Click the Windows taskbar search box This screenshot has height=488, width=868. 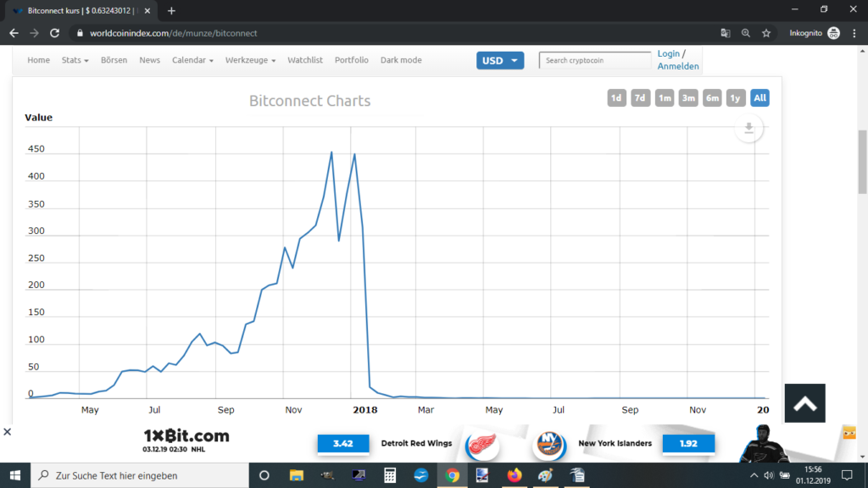click(140, 475)
